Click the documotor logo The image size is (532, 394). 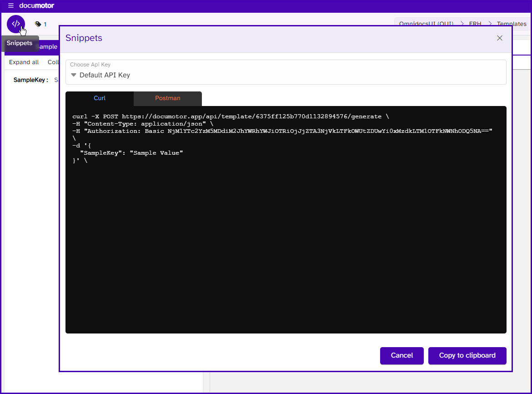tap(37, 5)
